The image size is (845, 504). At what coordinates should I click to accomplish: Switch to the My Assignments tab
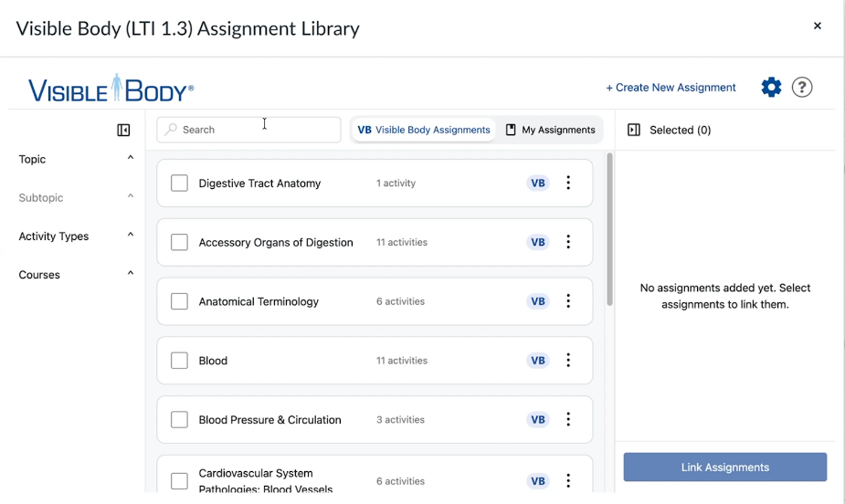pyautogui.click(x=550, y=130)
